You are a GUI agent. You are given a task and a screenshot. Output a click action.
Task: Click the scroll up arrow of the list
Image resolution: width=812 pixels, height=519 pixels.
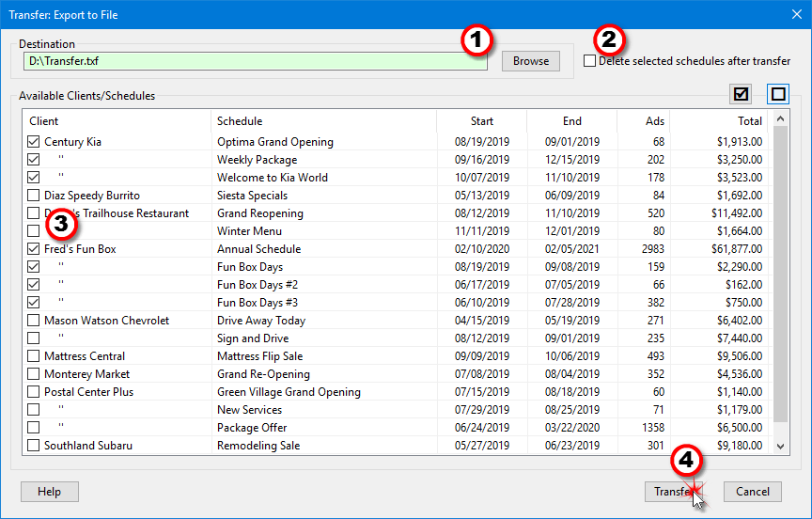(x=781, y=118)
